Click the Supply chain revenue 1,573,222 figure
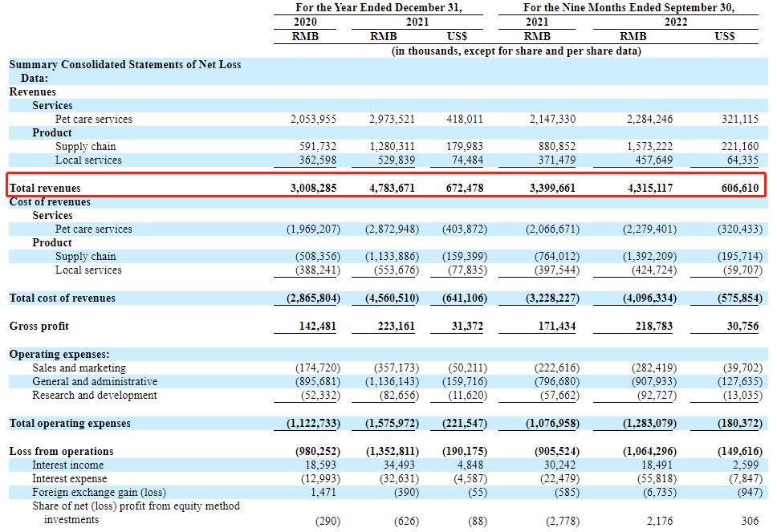Image resolution: width=777 pixels, height=532 pixels. coord(649,147)
